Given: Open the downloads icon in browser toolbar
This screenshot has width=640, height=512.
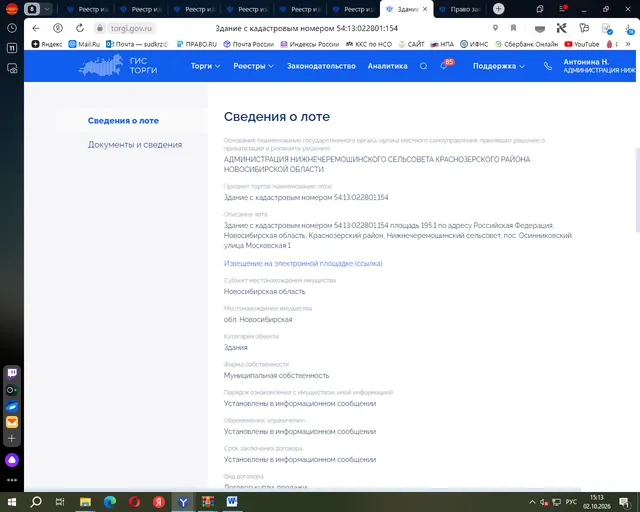Looking at the screenshot, I should pos(629,29).
